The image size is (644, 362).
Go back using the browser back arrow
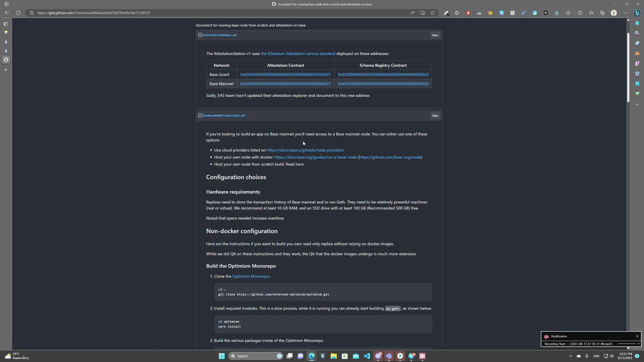pyautogui.click(x=7, y=13)
